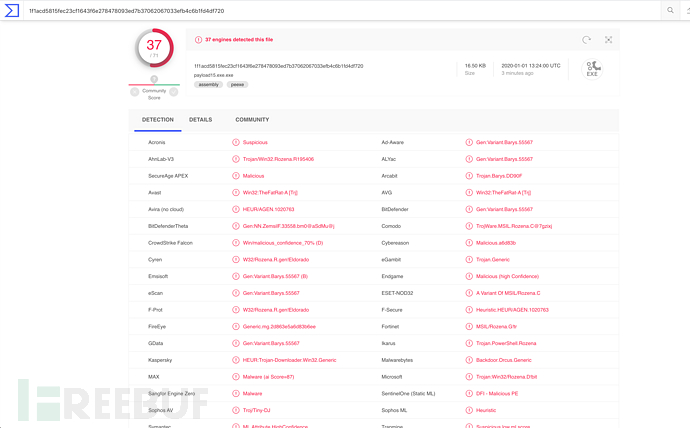Select Win32:TheFatRat-A result for Avast
This screenshot has width=690, height=428.
point(270,193)
